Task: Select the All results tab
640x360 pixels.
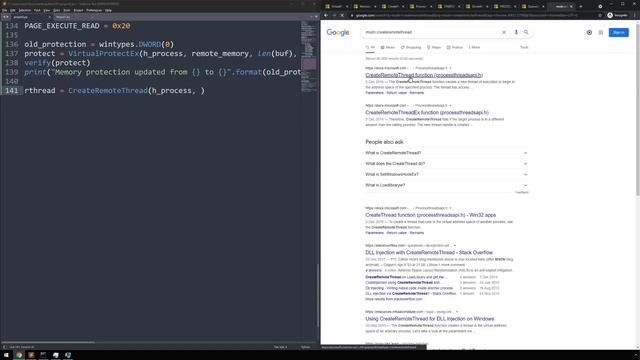Action: [370, 48]
